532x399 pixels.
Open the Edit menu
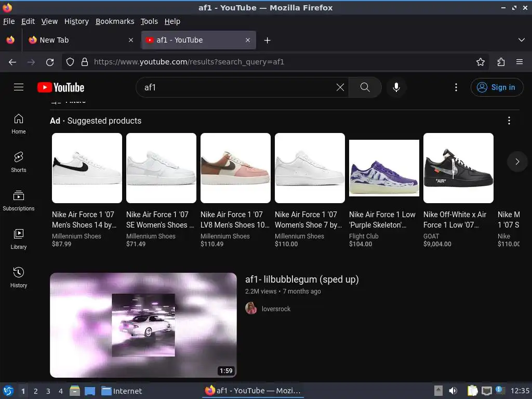(28, 21)
